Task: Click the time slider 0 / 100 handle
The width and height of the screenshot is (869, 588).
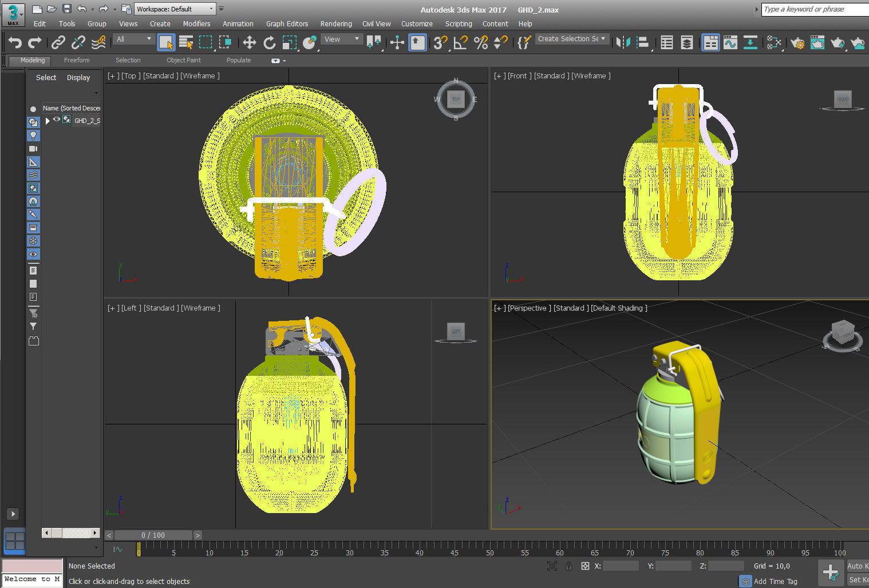Action: pos(153,535)
